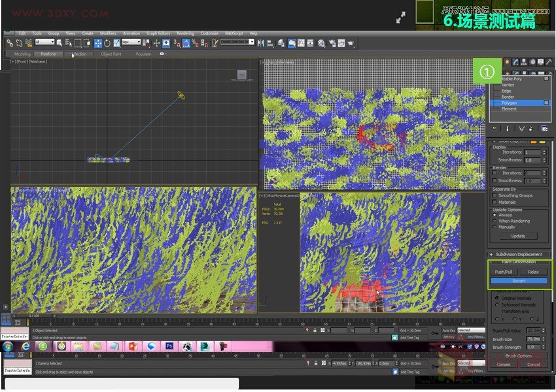
Task: Activate the Select and Rotate tool
Action: point(106,44)
